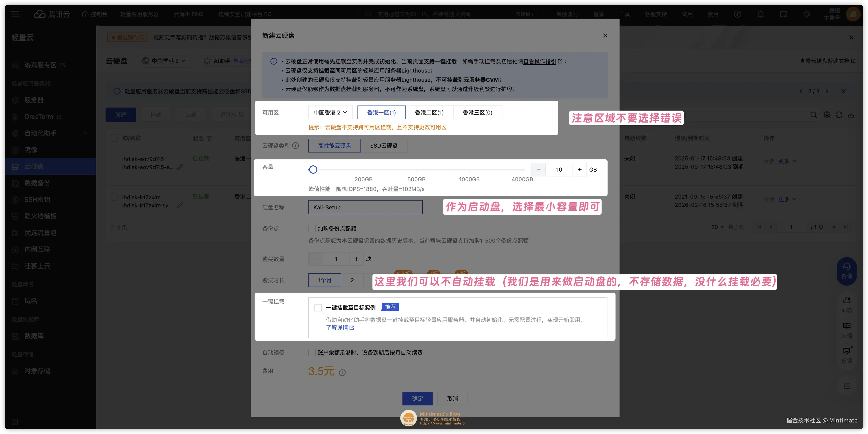Image resolution: width=868 pixels, height=434 pixels.
Task: Open the column settings gear above the table
Action: pos(826,115)
